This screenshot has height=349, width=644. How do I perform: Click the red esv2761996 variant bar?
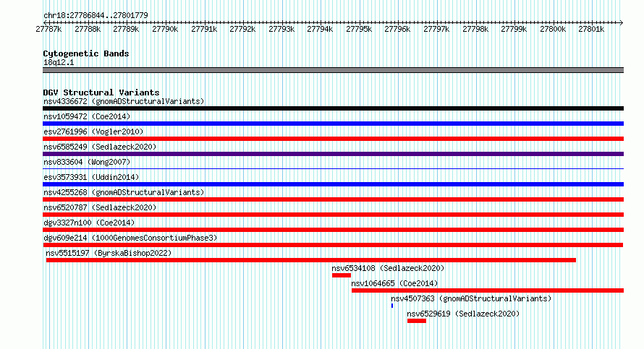tap(333, 139)
